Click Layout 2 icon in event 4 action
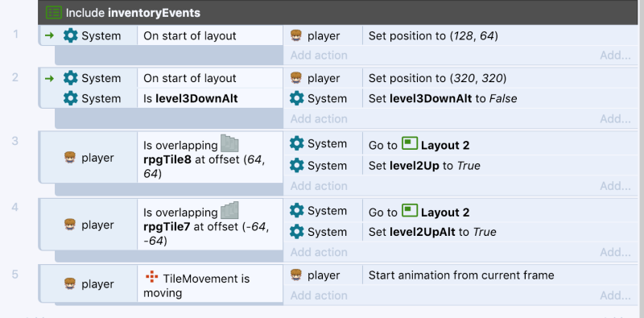 410,210
